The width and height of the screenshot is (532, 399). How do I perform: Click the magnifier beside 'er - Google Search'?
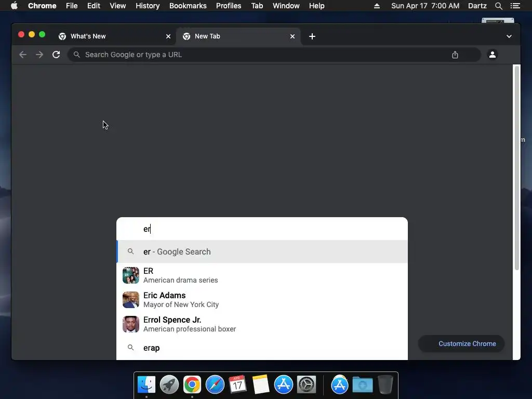pos(130,251)
